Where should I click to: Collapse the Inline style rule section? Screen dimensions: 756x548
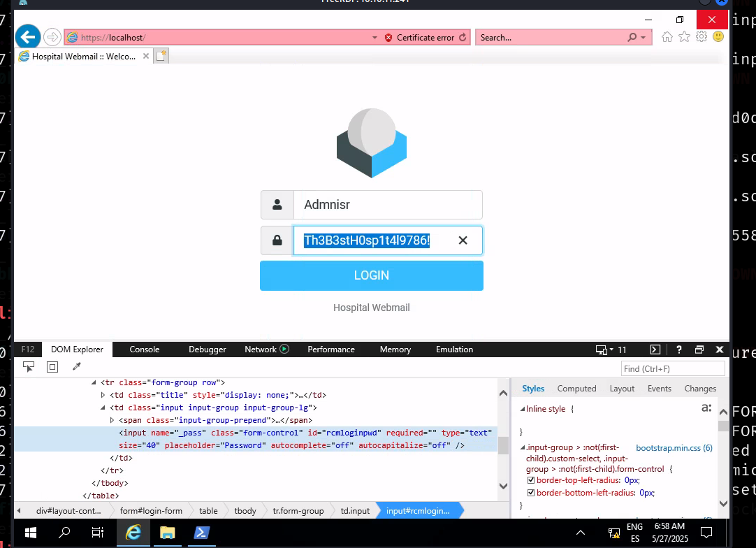[x=522, y=410]
